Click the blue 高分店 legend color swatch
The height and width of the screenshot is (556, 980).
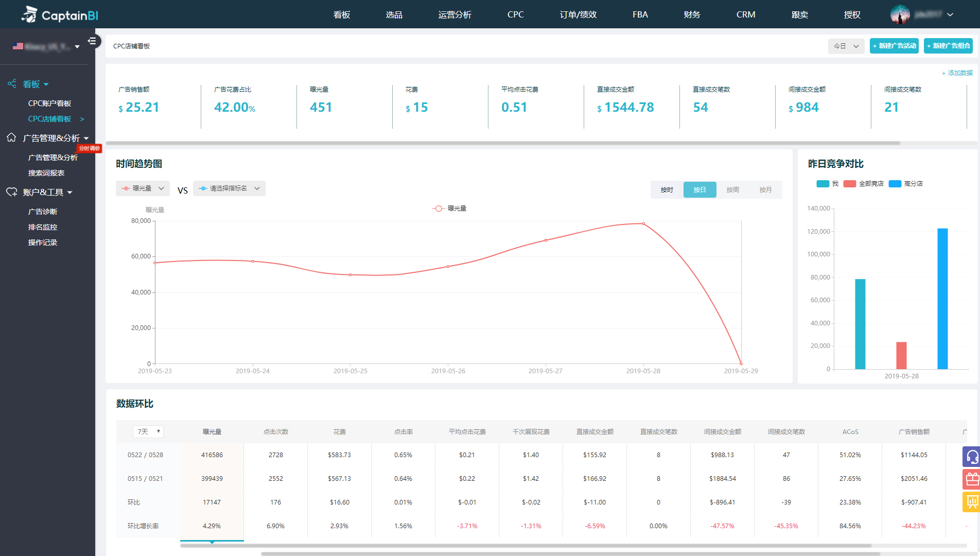point(895,184)
